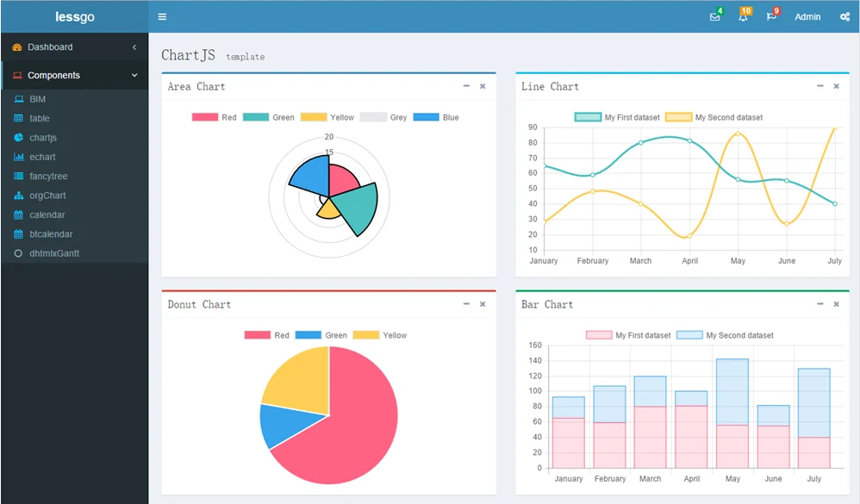This screenshot has width=860, height=504.
Task: Toggle Yellow dataset in Area Chart legend
Action: tap(327, 117)
